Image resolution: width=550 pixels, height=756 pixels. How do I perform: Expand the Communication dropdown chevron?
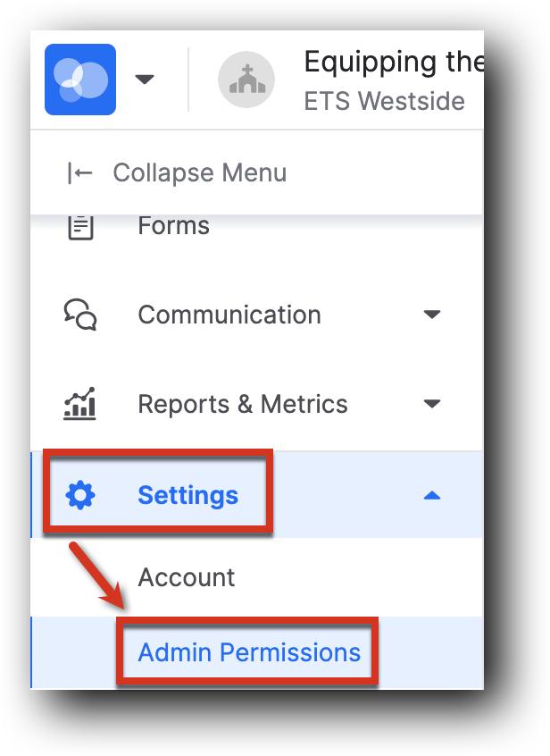[x=431, y=314]
